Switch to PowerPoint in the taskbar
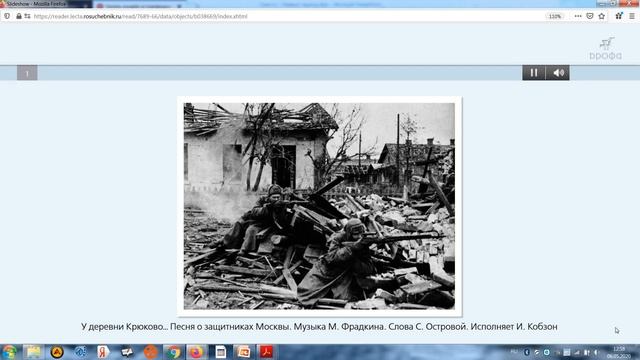The height and width of the screenshot is (360, 640). point(244,352)
